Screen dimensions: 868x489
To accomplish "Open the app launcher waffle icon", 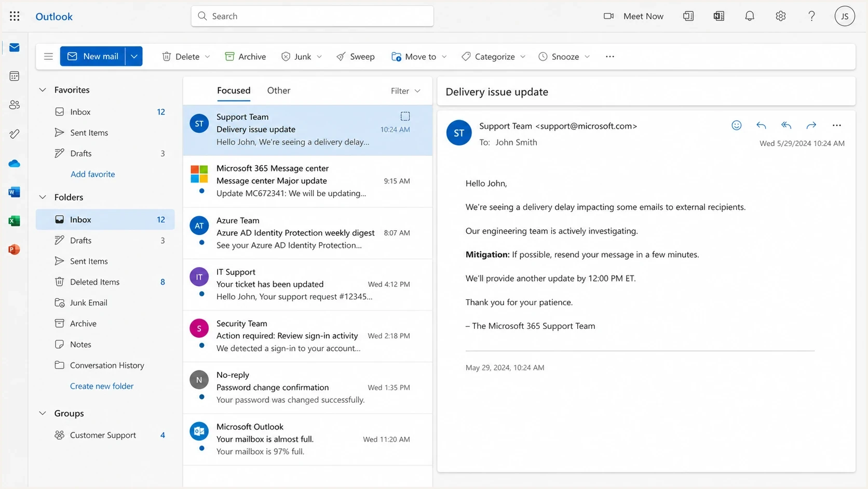I will tap(15, 16).
